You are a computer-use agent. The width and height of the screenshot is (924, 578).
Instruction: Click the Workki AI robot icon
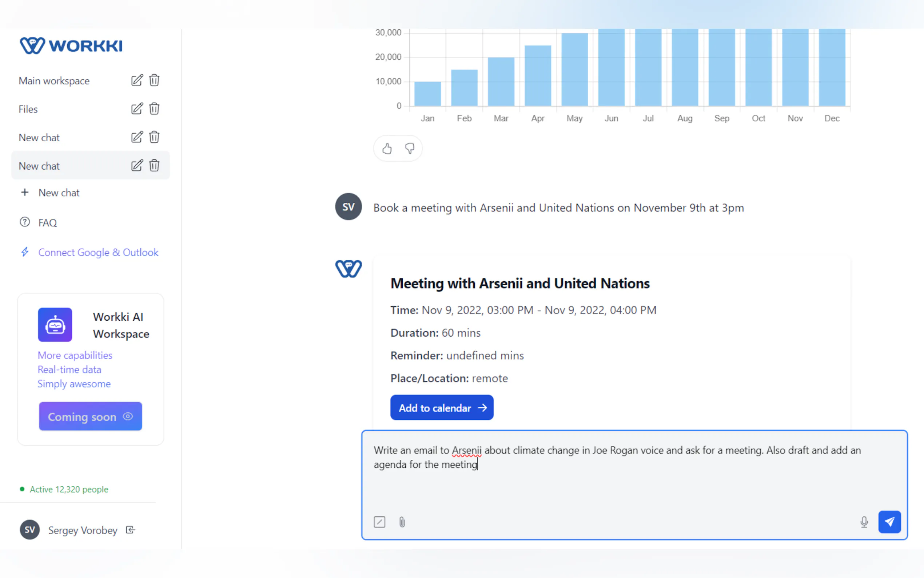tap(55, 325)
